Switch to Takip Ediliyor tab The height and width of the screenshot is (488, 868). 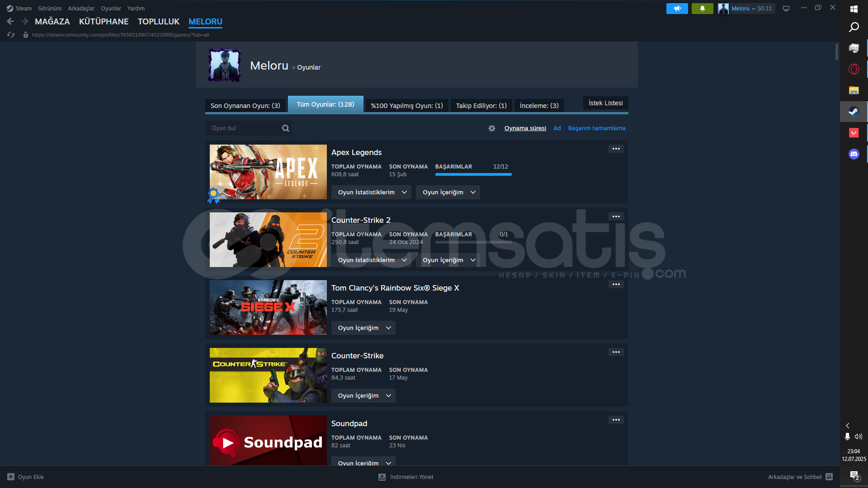(481, 106)
